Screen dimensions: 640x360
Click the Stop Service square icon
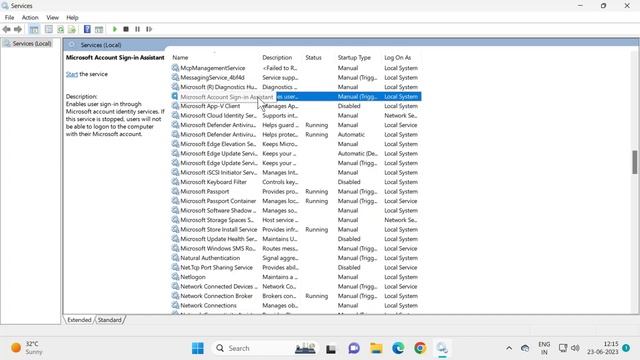click(x=126, y=29)
